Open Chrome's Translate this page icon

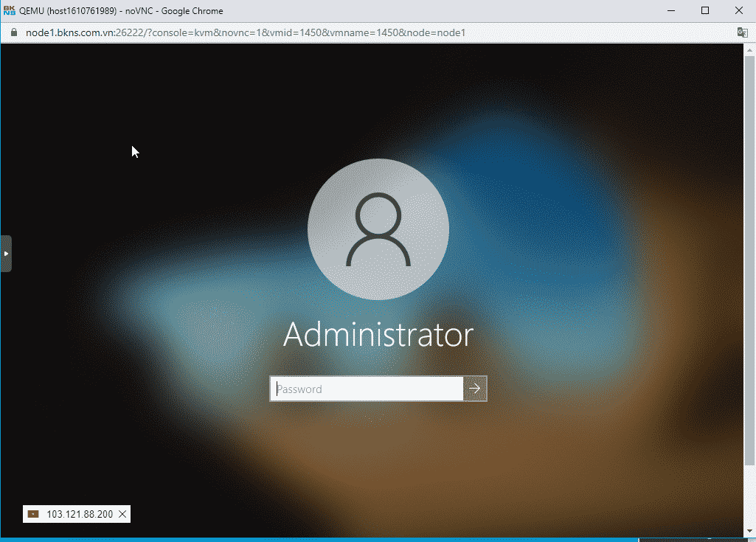pos(742,33)
